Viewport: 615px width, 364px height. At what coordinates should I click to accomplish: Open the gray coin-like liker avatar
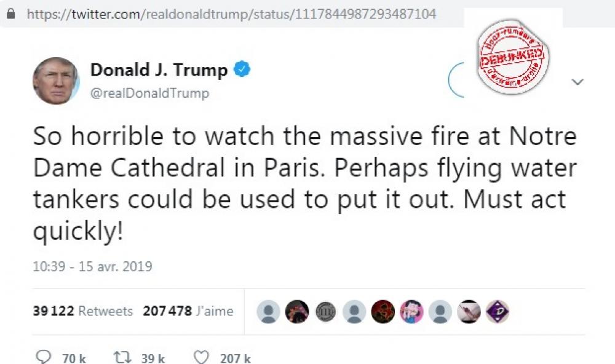pos(325,312)
